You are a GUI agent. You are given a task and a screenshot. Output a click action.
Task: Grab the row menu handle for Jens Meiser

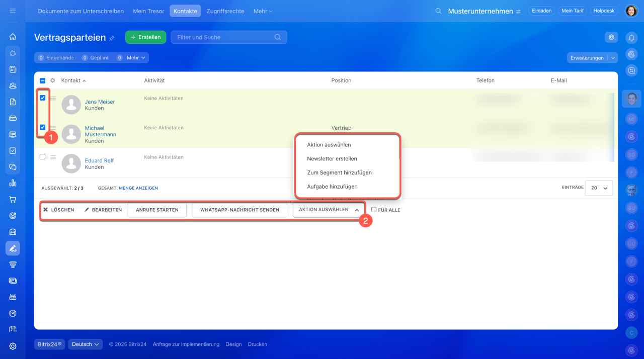pyautogui.click(x=53, y=99)
